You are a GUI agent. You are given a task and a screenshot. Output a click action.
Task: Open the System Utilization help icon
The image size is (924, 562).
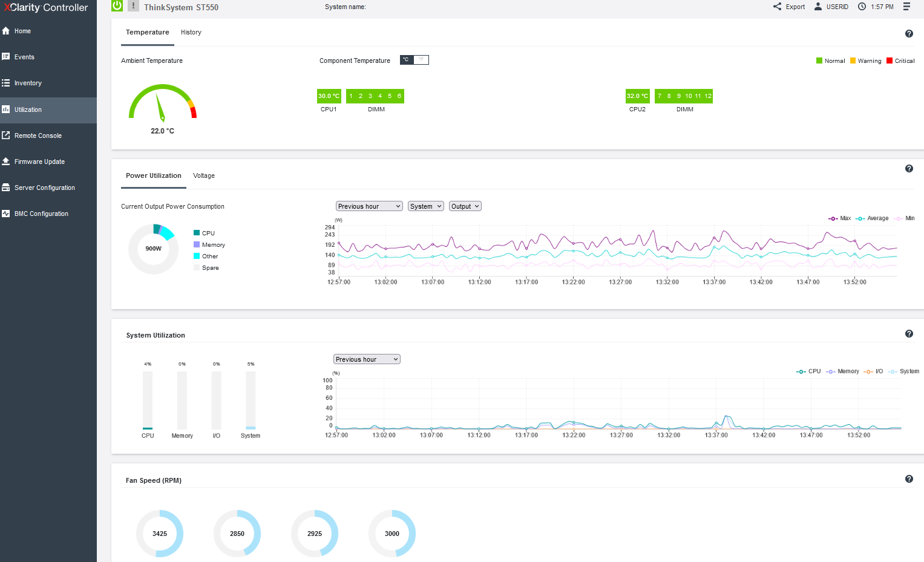point(909,334)
